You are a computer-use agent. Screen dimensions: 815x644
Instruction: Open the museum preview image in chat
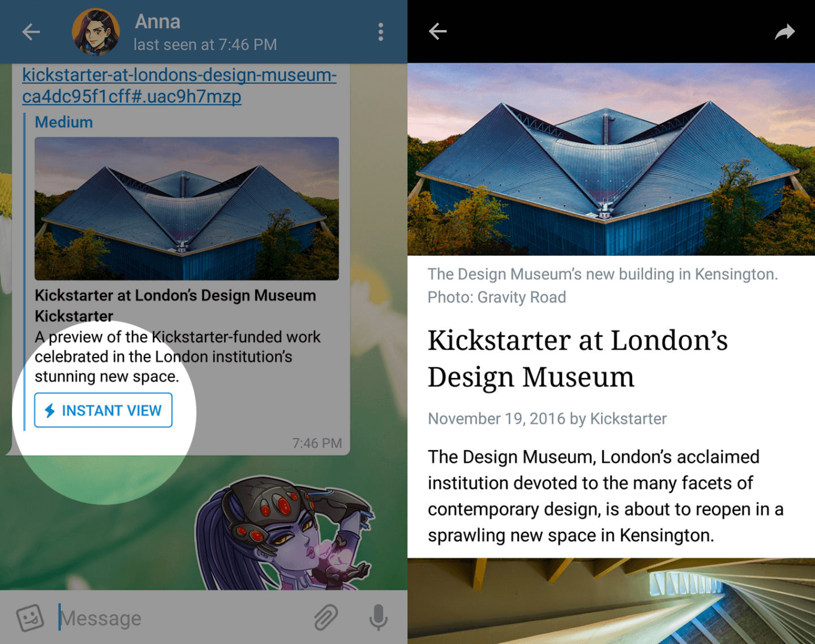point(186,208)
